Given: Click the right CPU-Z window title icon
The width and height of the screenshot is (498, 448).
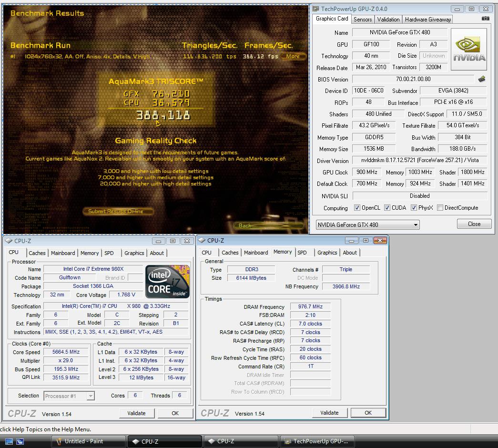Looking at the screenshot, I should click(x=202, y=241).
